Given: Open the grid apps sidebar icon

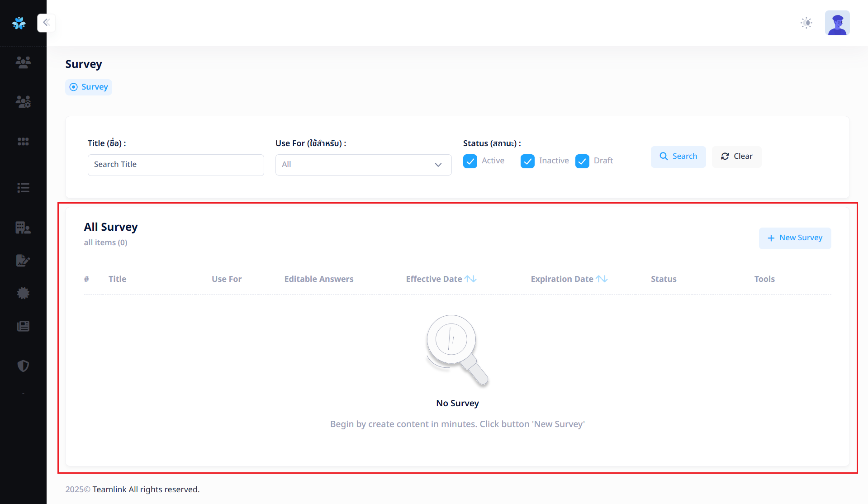Looking at the screenshot, I should [x=23, y=142].
